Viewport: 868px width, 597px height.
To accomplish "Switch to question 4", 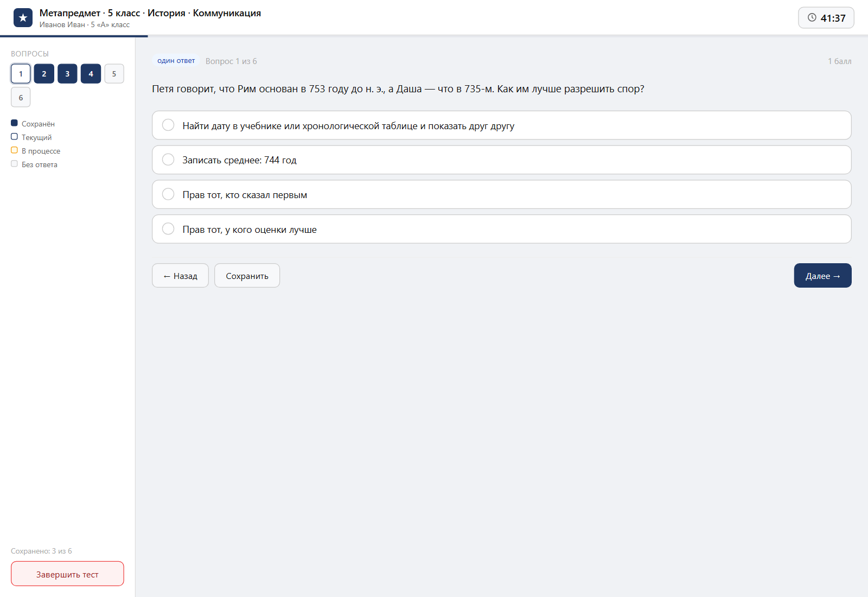I will [91, 74].
